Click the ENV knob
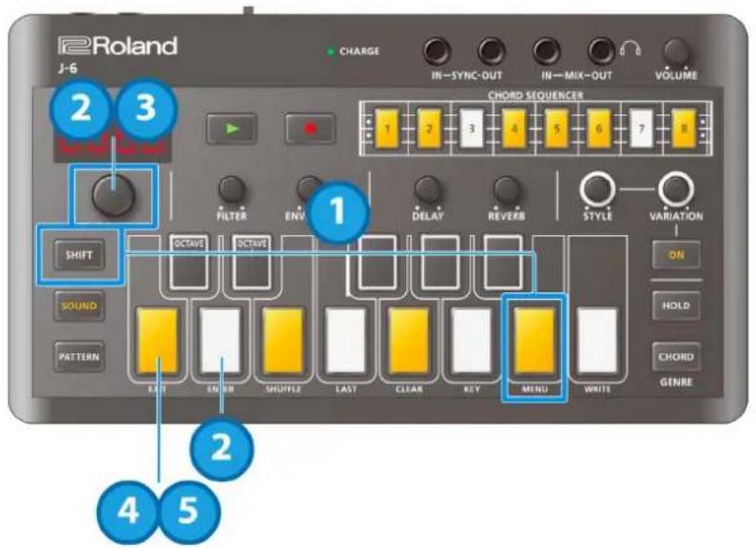756x548 pixels. [308, 188]
